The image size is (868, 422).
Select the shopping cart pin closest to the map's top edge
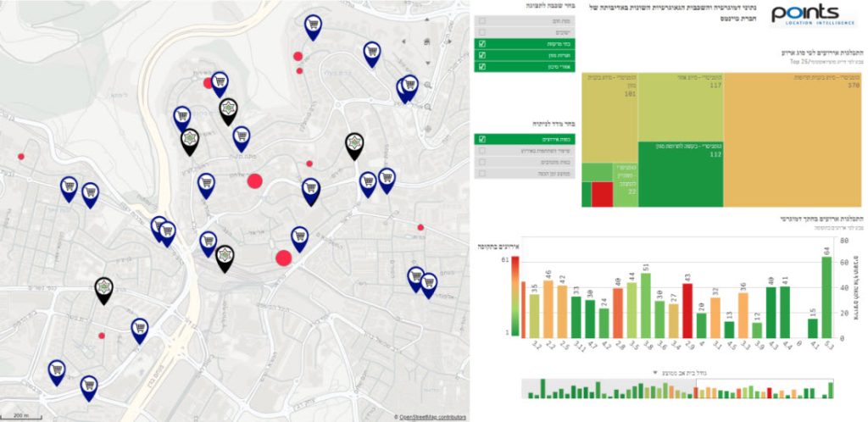314,27
